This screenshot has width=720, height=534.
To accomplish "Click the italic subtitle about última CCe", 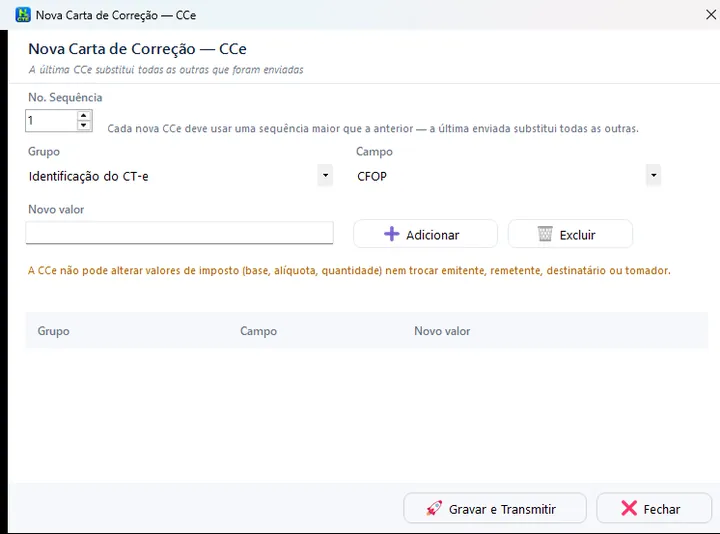I will pyautogui.click(x=166, y=70).
